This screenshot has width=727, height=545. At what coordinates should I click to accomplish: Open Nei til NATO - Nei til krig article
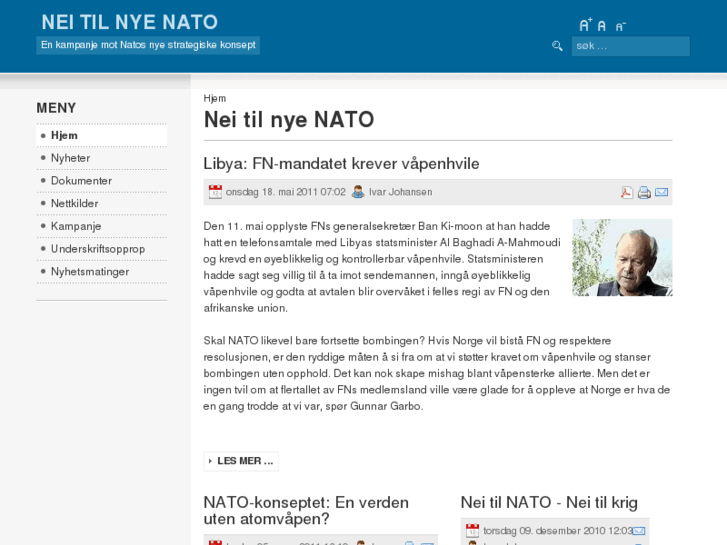pos(549,502)
